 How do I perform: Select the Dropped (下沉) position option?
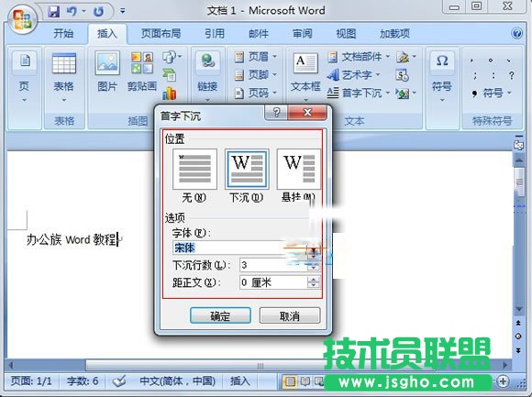tap(247, 170)
